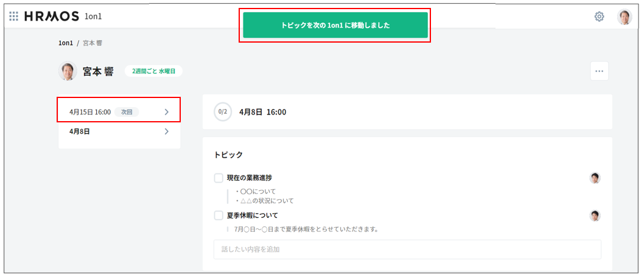644x277 pixels.
Task: Open the settings gear icon
Action: (x=599, y=16)
